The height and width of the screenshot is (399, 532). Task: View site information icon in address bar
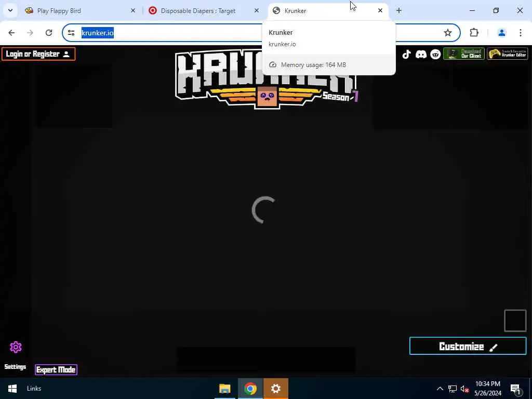tap(71, 33)
